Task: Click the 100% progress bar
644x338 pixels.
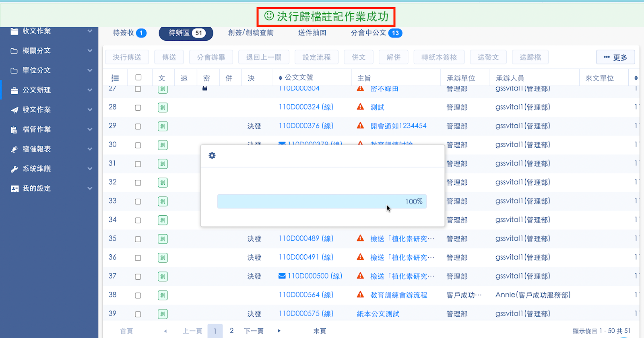Action: tap(322, 202)
